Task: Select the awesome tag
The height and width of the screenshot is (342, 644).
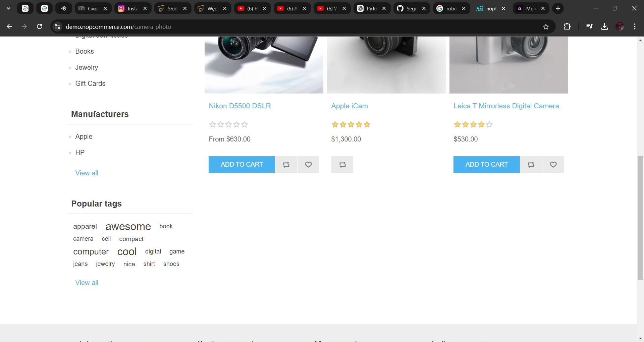Action: coord(128,227)
